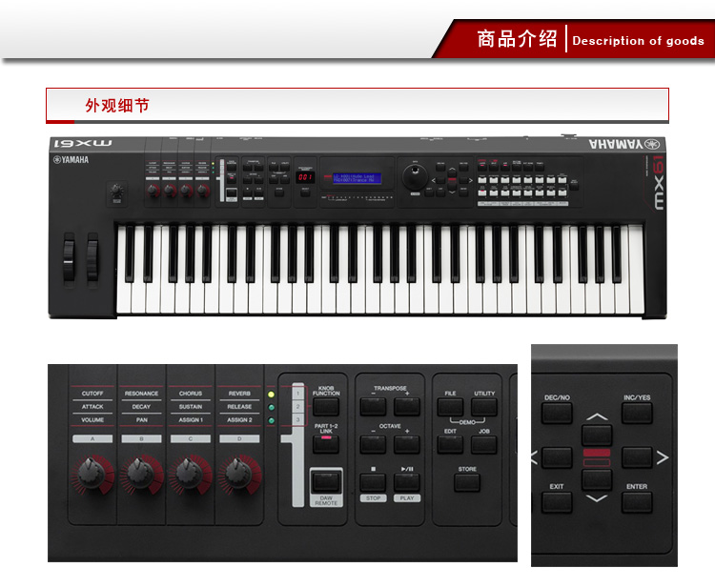Click the cursor down arrow button
Screen dimensions: 715x588
tap(597, 479)
